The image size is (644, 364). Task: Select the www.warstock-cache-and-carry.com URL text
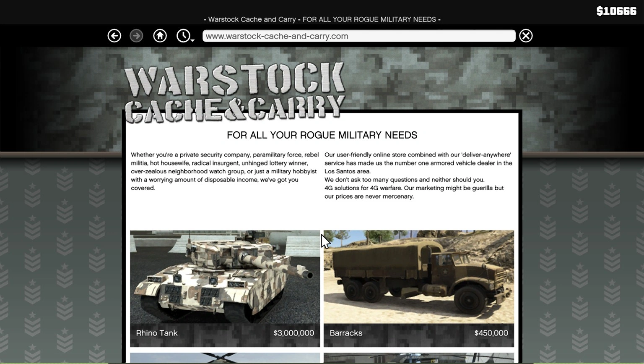(x=276, y=36)
